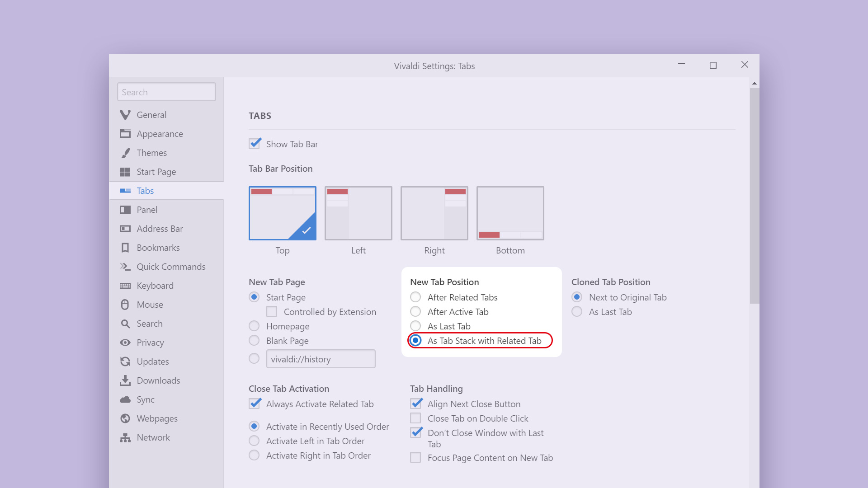Select Homepage as new tab page
The height and width of the screenshot is (488, 868).
tap(255, 325)
